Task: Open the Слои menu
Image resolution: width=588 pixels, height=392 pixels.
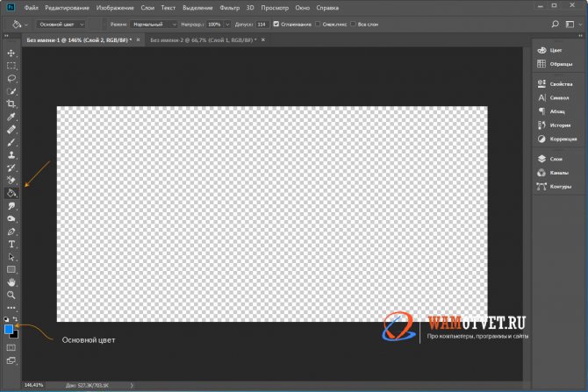Action: (147, 8)
